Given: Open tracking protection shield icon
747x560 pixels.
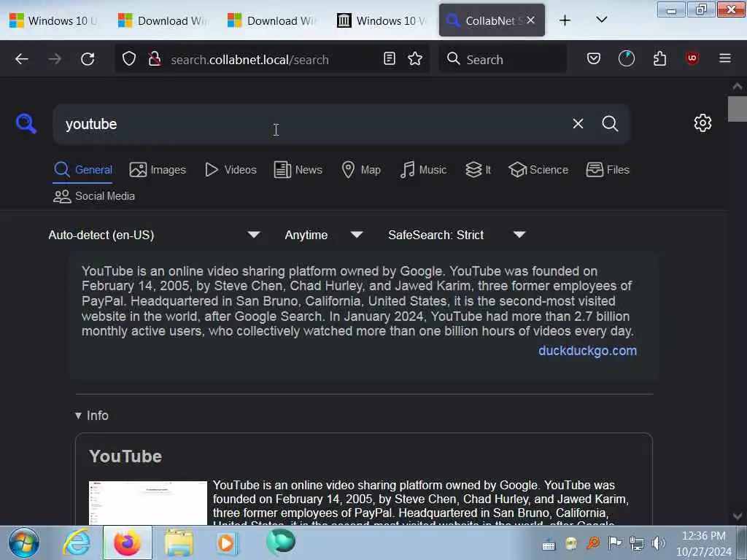Looking at the screenshot, I should coord(129,59).
